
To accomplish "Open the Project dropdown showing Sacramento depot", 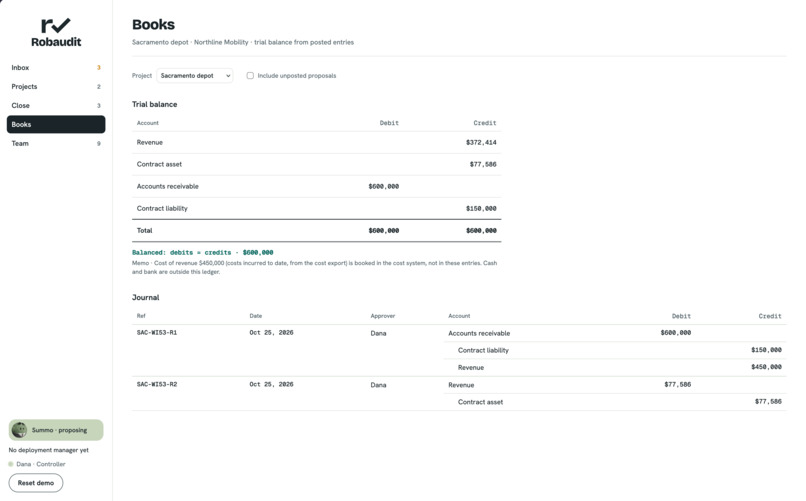I will point(195,76).
